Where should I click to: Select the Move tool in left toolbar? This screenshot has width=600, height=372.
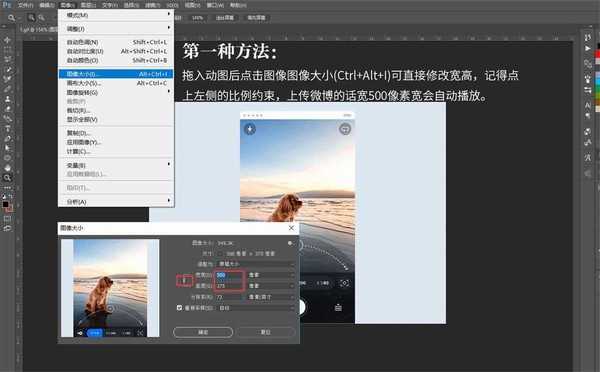tap(7, 40)
